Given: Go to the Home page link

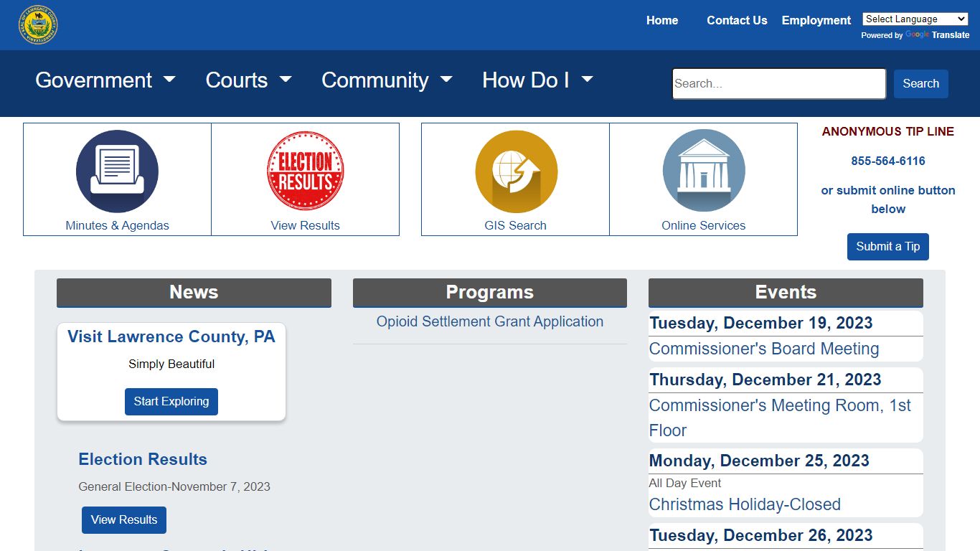Looking at the screenshot, I should point(662,21).
